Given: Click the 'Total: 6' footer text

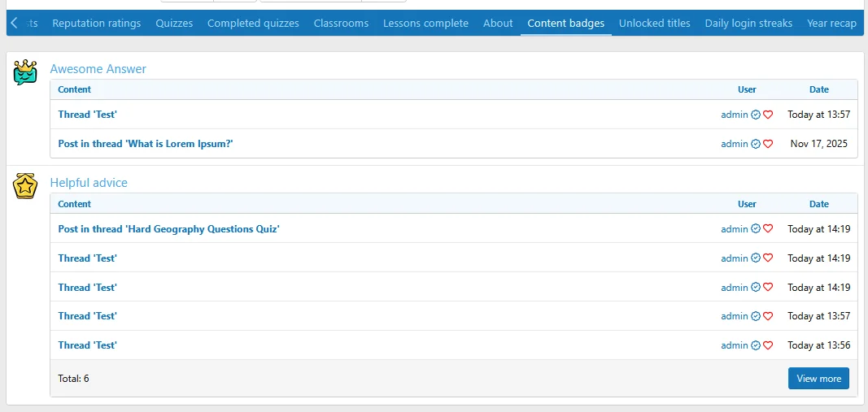Looking at the screenshot, I should (x=74, y=378).
